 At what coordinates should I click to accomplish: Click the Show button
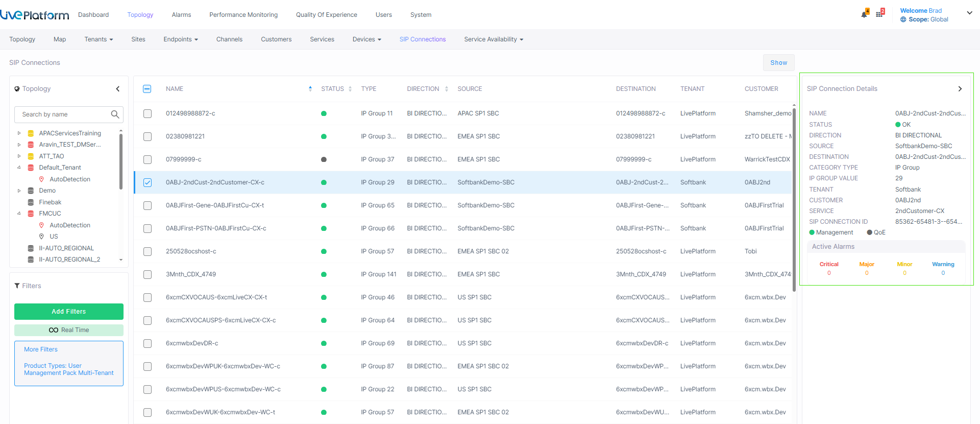tap(778, 63)
